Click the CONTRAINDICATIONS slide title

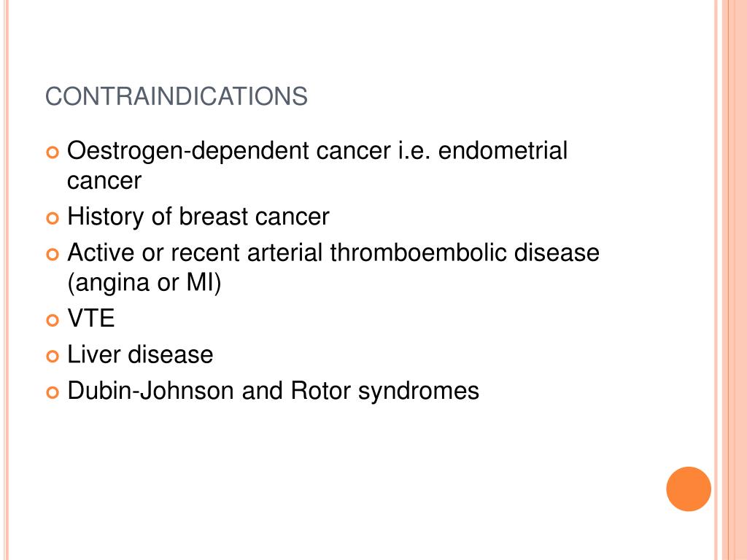(x=177, y=97)
